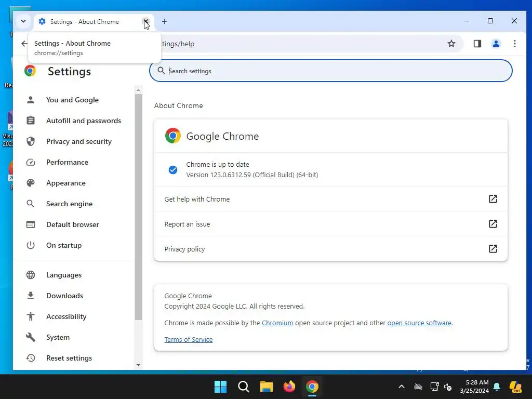Click the restore clock icon beside Reset settings
Viewport: 532px width, 399px height.
point(31,358)
